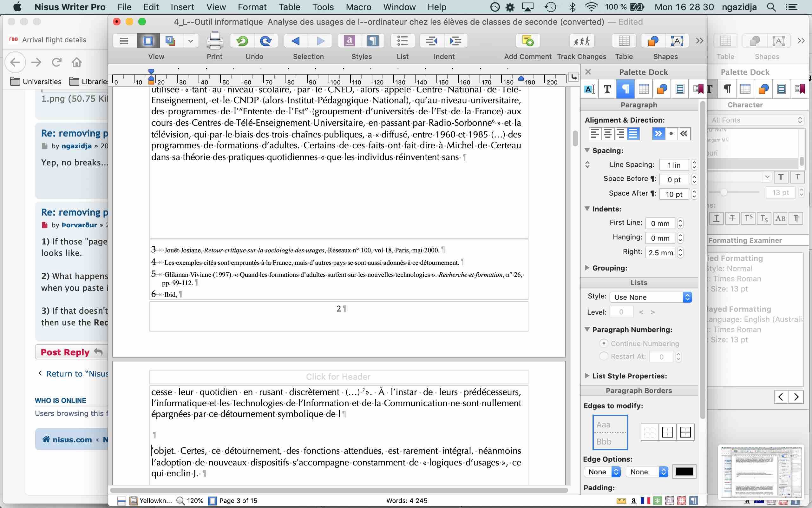Click the ngazidja author link
Image resolution: width=812 pixels, height=508 pixels.
[76, 146]
